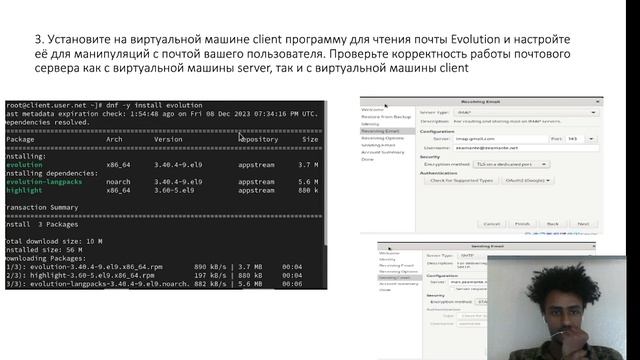The height and width of the screenshot is (360, 640).
Task: Click the slide heading text about Evolution installation
Action: pyautogui.click(x=302, y=53)
